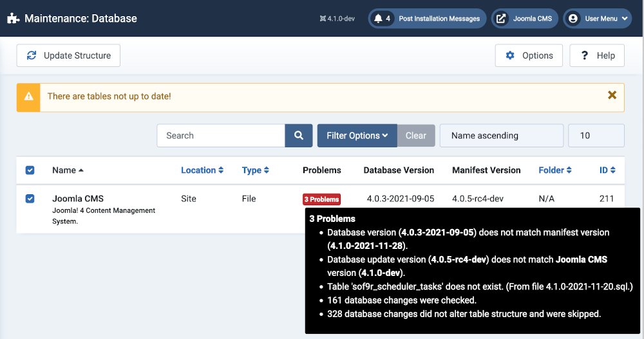Click the refresh icon on Update Structure
Viewport: 644px width, 339px height.
click(x=32, y=55)
